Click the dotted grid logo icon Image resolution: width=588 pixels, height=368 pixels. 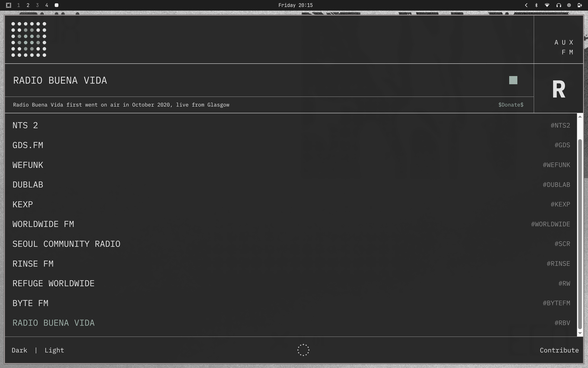[x=29, y=39]
